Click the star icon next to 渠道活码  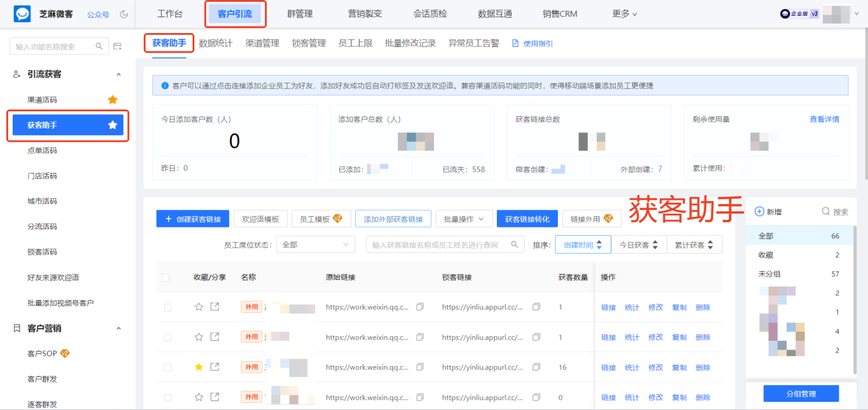112,100
